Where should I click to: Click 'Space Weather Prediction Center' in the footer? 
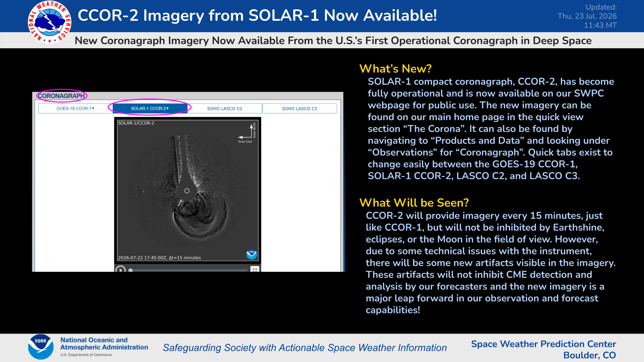click(543, 344)
